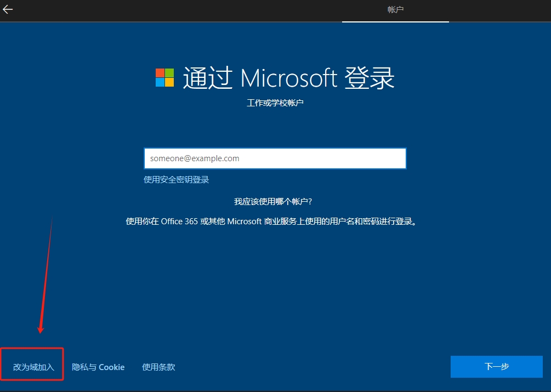Open 隐私与 Cookie link

98,367
